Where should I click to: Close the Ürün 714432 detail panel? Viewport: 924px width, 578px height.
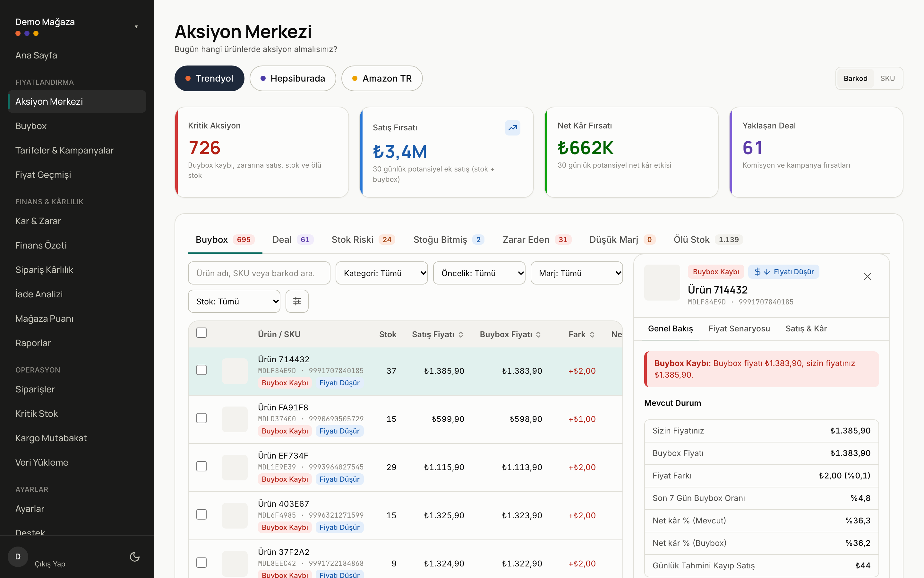click(867, 276)
